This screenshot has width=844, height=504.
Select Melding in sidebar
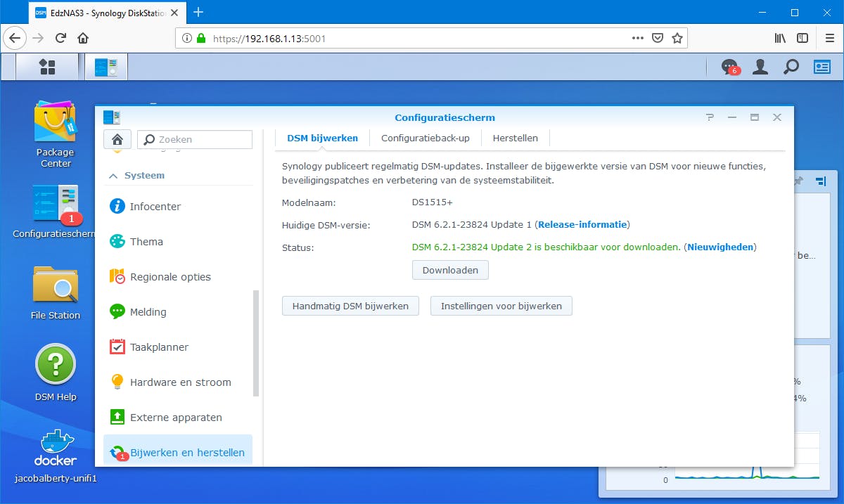coord(177,312)
